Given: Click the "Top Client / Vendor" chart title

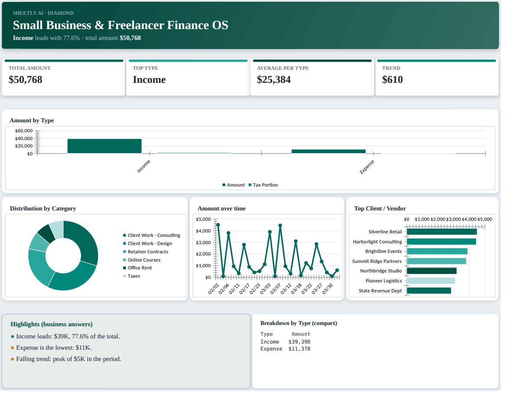Looking at the screenshot, I should [x=380, y=208].
